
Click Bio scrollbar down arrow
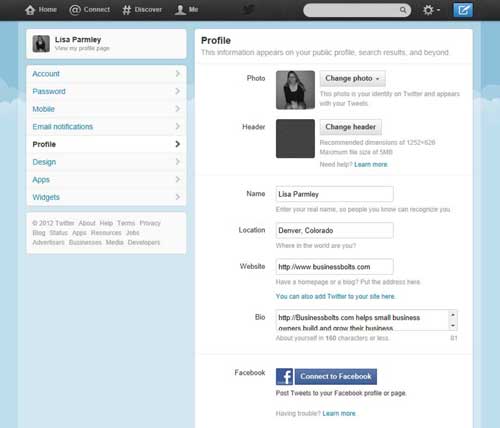pos(453,325)
